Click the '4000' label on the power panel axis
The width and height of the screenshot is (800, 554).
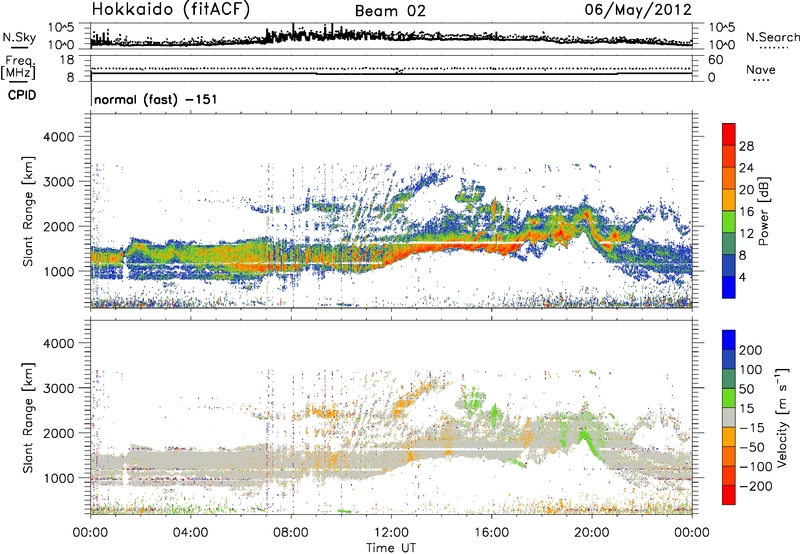coord(59,137)
